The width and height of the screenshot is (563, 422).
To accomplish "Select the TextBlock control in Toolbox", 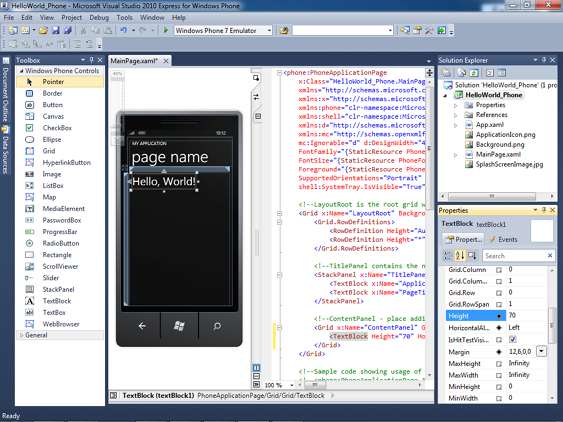I will coord(60,301).
